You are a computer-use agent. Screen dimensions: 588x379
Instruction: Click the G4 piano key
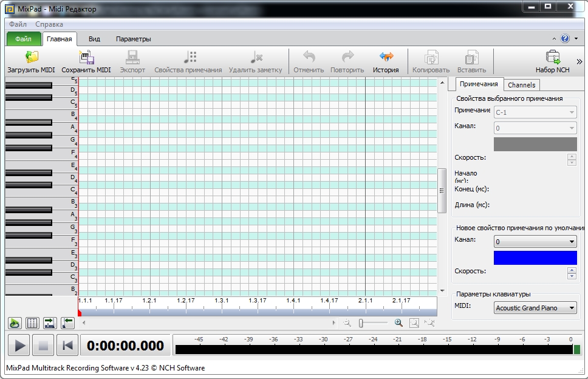click(64, 142)
